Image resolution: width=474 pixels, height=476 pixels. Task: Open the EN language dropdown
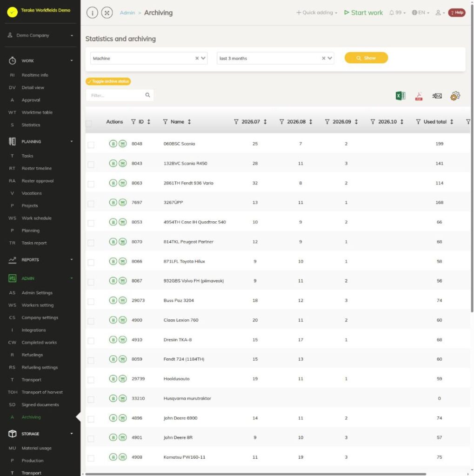[x=421, y=13]
